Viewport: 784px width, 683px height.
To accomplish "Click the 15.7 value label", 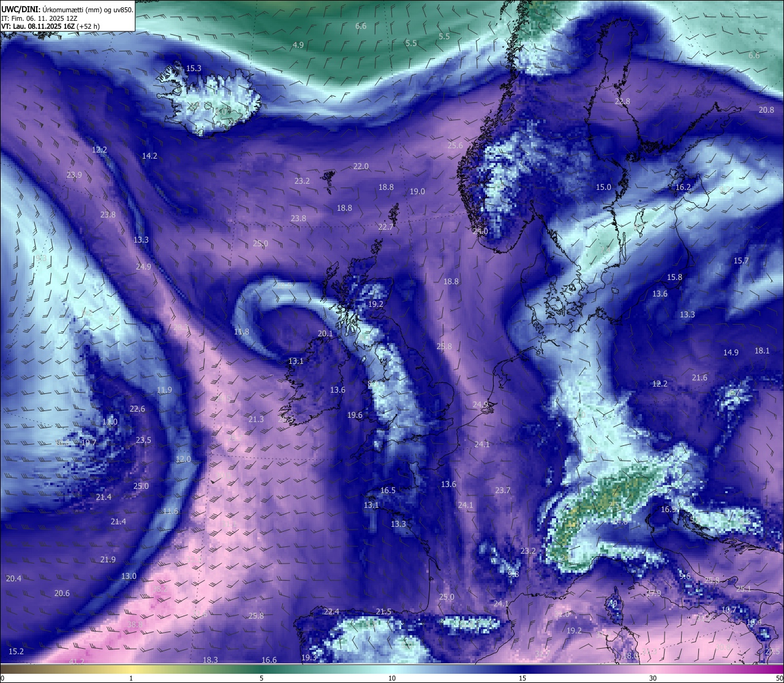I will tap(741, 261).
